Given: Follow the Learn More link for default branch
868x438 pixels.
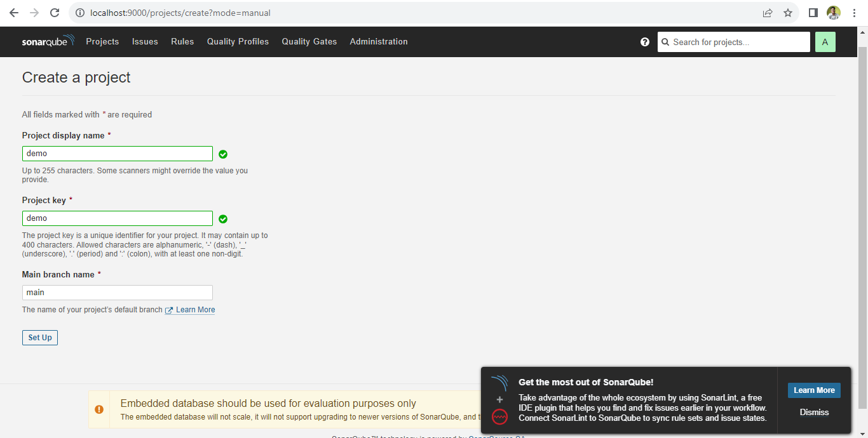Looking at the screenshot, I should 196,310.
